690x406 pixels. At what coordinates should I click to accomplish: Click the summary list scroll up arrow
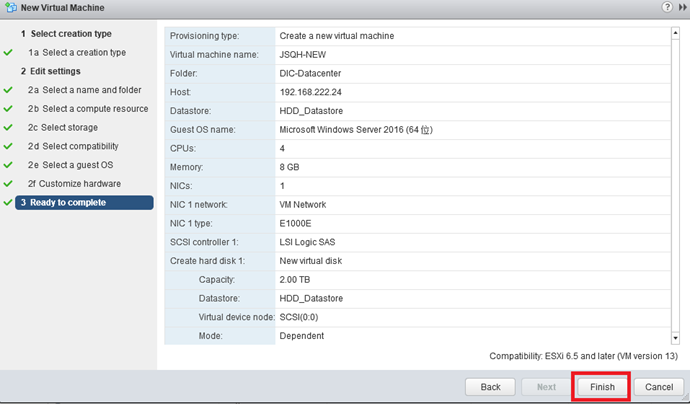675,33
